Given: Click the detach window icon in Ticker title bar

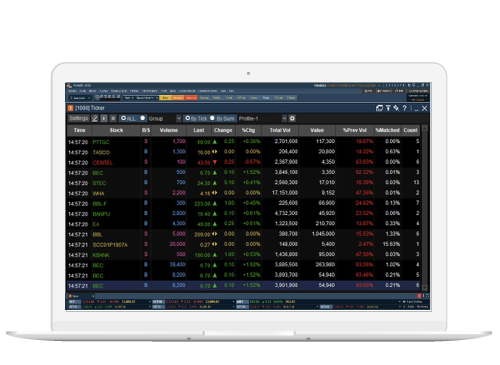Looking at the screenshot, I should (379, 108).
